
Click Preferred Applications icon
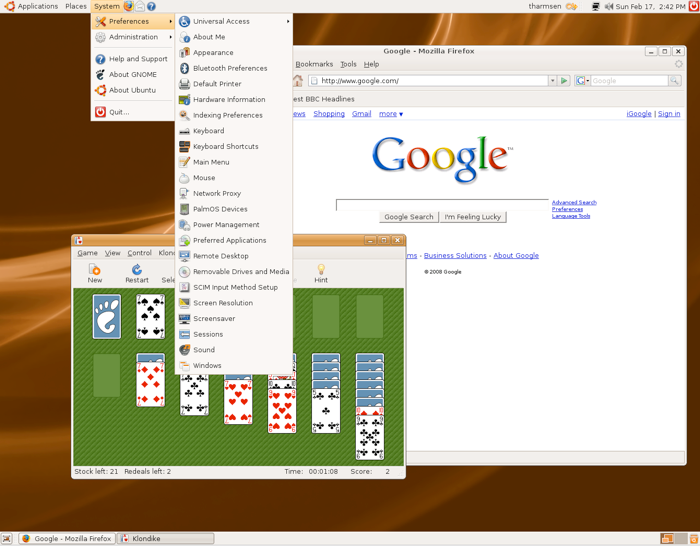(184, 240)
